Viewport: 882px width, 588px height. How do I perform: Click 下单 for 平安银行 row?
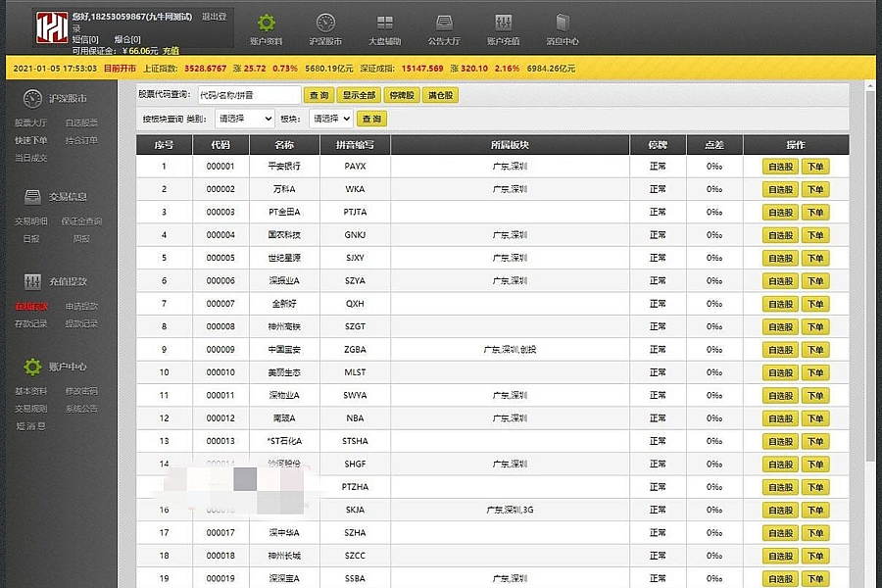[815, 167]
